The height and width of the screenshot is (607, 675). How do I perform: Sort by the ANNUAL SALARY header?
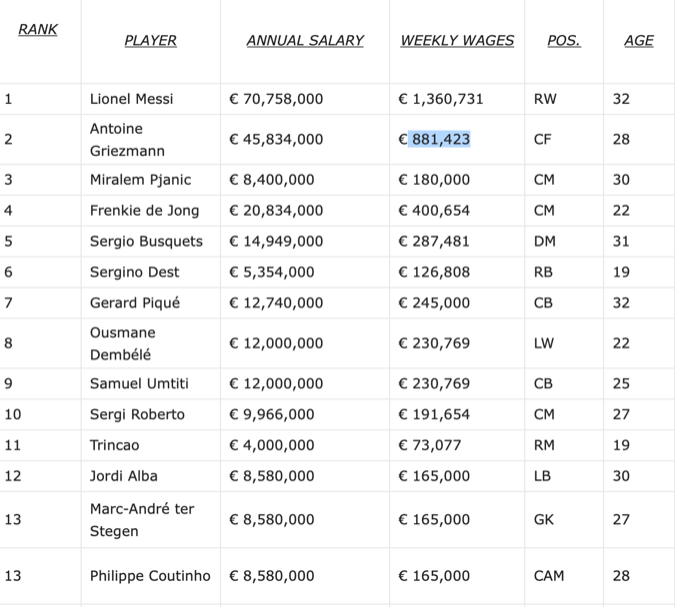pyautogui.click(x=305, y=41)
